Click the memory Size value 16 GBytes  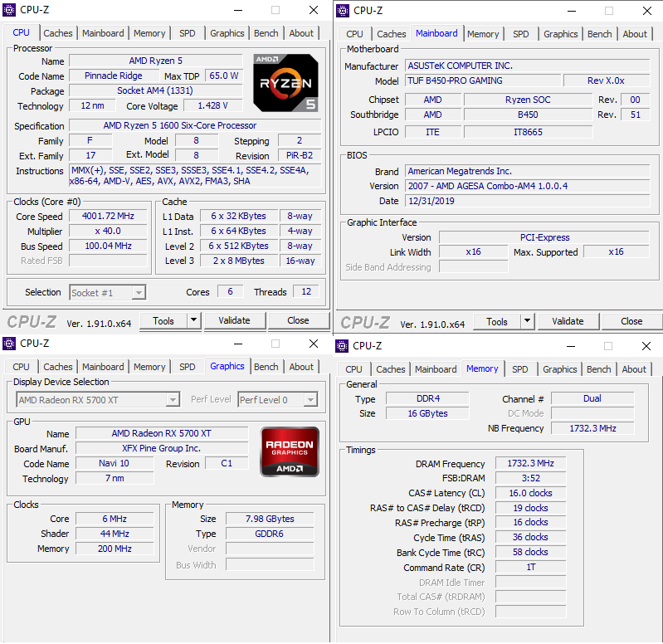pyautogui.click(x=427, y=413)
